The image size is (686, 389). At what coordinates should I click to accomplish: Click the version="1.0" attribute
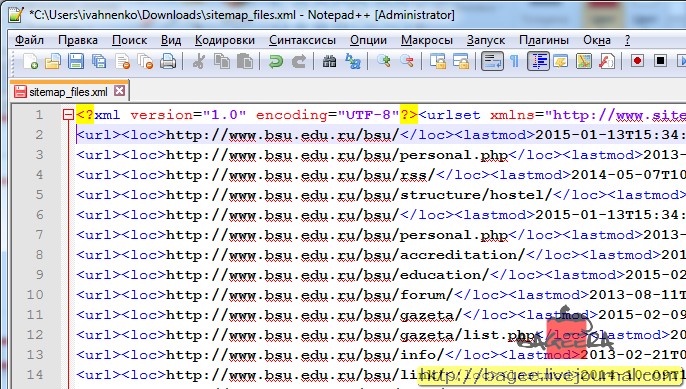tap(188, 115)
